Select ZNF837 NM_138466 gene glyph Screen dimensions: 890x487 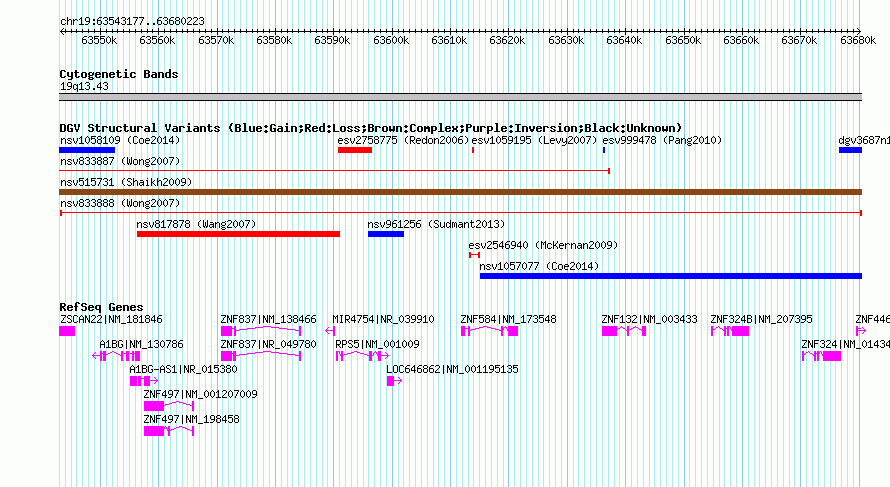261,331
